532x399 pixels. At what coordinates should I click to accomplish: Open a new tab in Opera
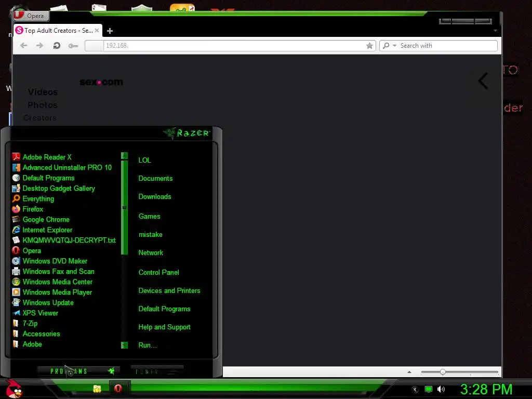pos(110,31)
